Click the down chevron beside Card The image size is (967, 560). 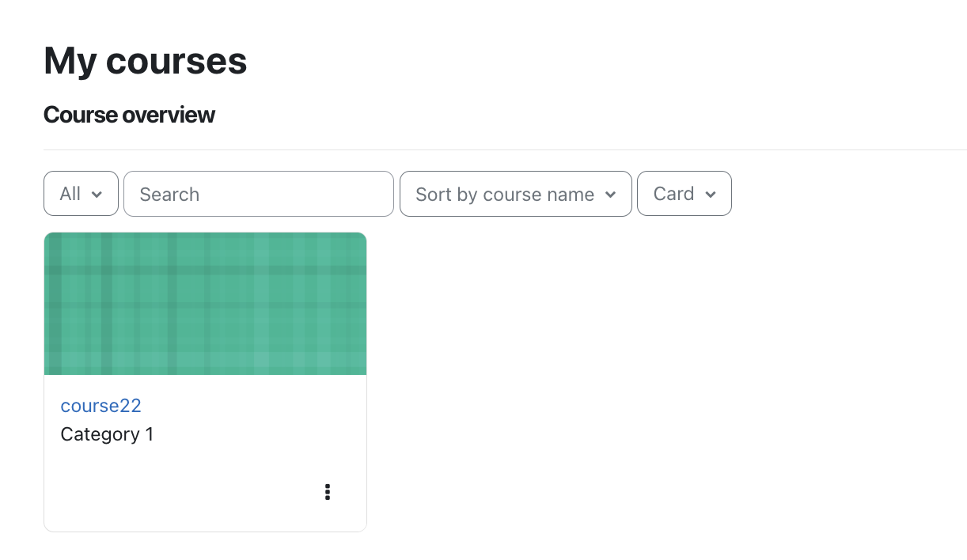710,195
